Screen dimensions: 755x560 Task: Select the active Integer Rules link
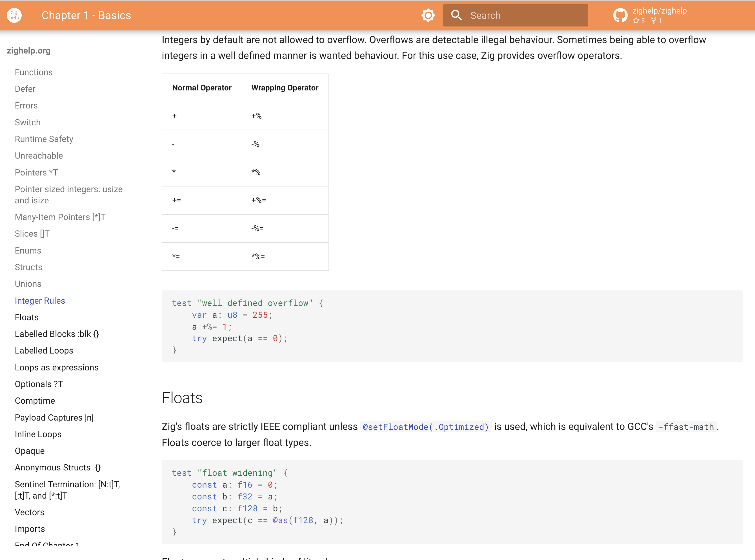[x=40, y=301]
